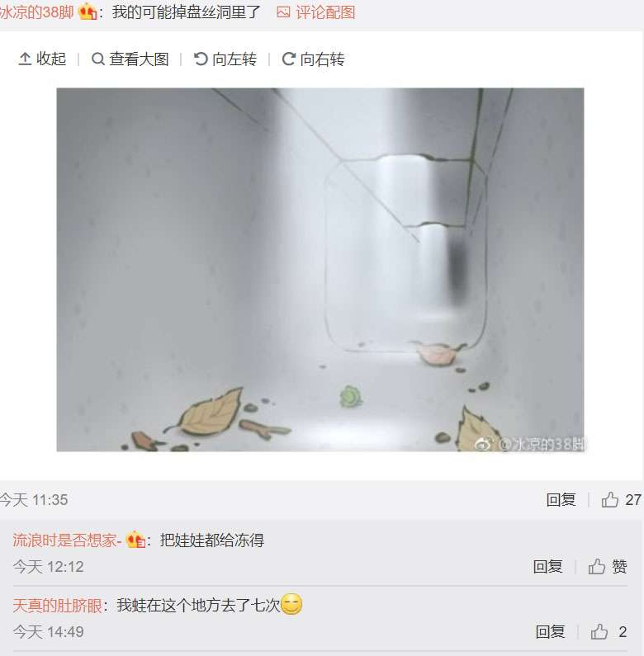The width and height of the screenshot is (644, 656).
Task: Click the crown badge next to 冰凉的38脚
Action: [x=88, y=12]
